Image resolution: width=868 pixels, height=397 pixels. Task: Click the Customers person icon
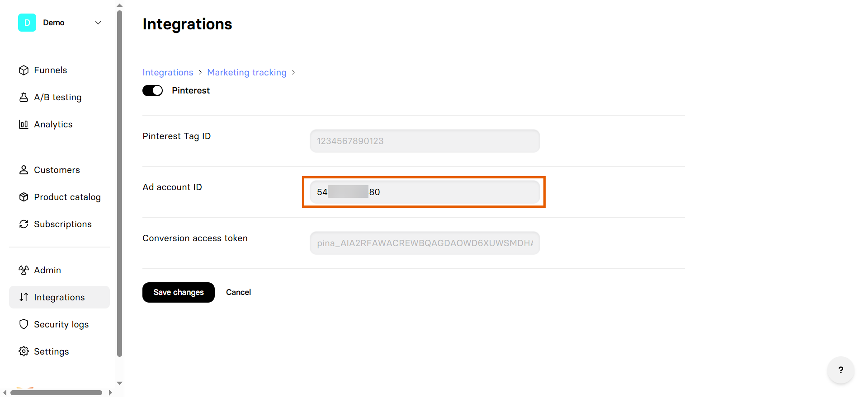coord(24,170)
